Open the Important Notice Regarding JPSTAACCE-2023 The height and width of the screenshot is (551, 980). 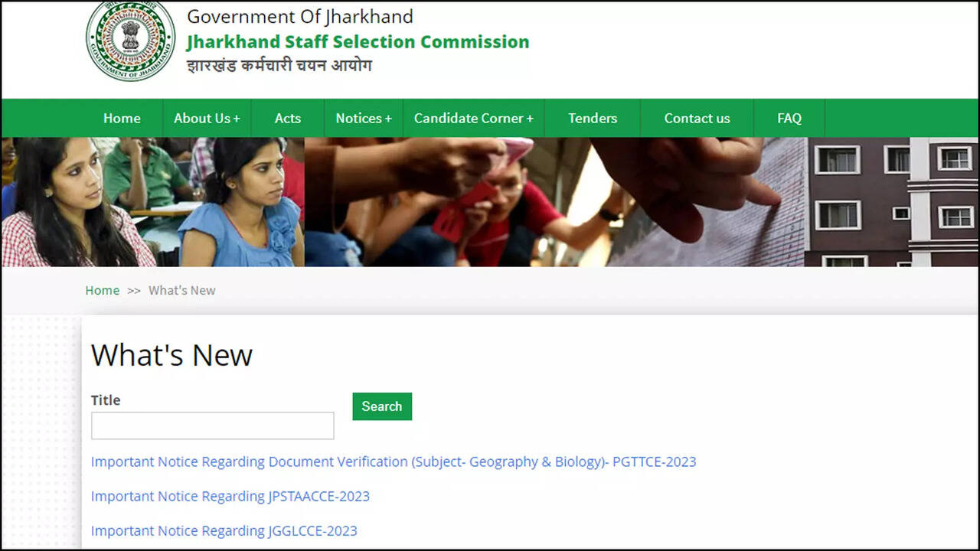click(230, 496)
